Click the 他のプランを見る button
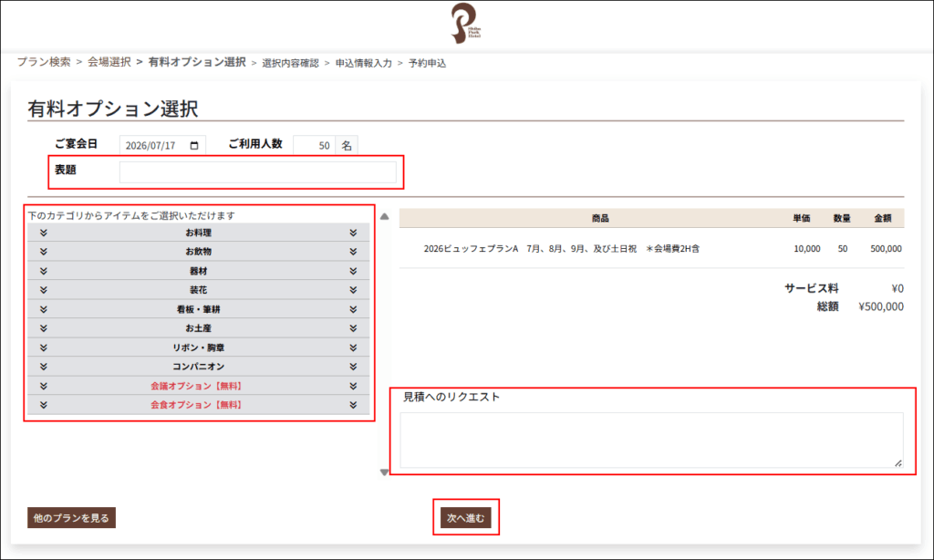 [71, 518]
